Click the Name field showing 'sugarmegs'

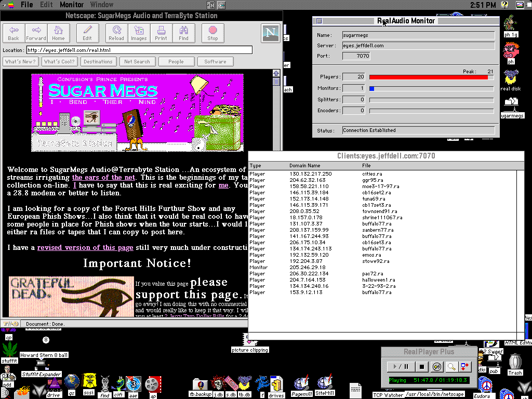[418, 35]
